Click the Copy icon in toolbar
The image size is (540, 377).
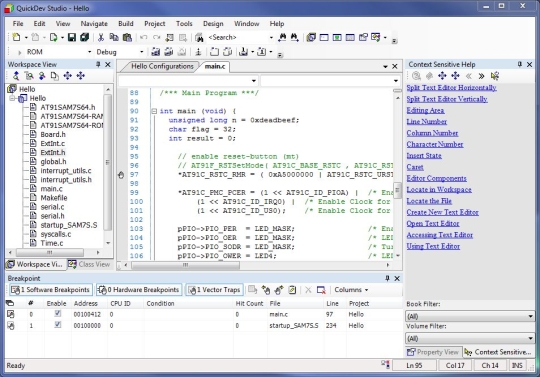[114, 37]
